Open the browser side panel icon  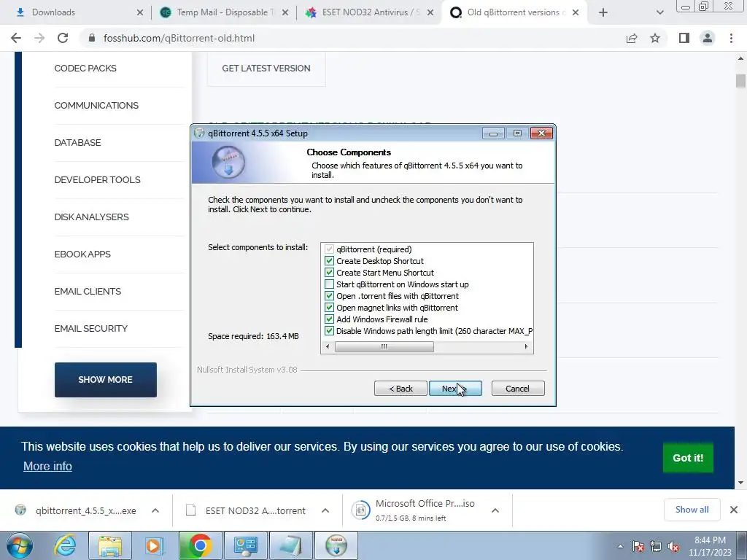[684, 38]
